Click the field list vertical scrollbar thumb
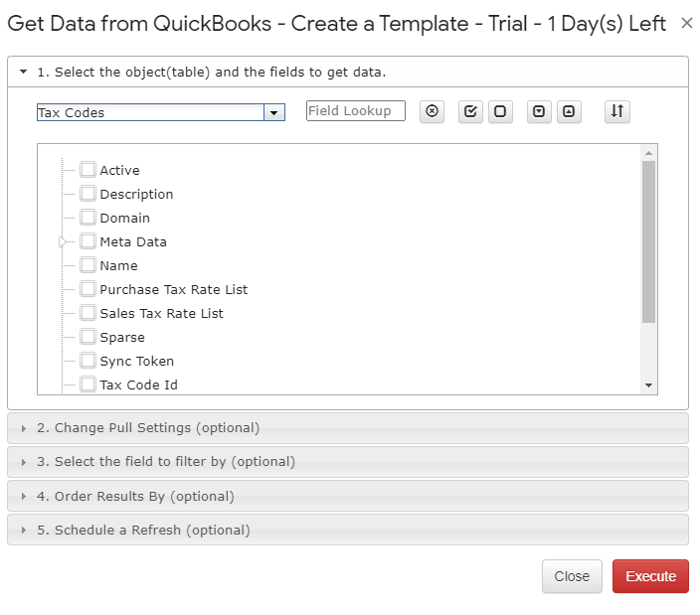 click(x=648, y=241)
